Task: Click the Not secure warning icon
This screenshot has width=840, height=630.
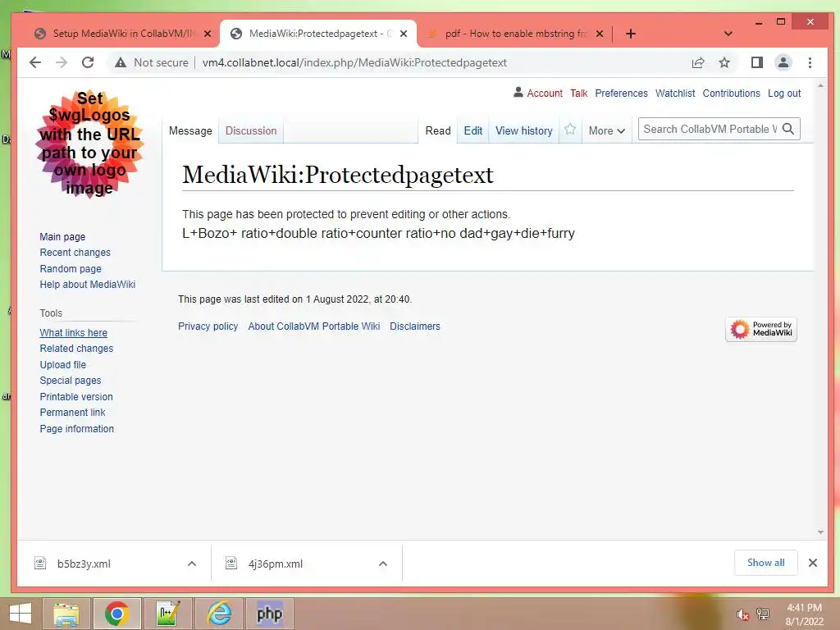Action: [121, 62]
